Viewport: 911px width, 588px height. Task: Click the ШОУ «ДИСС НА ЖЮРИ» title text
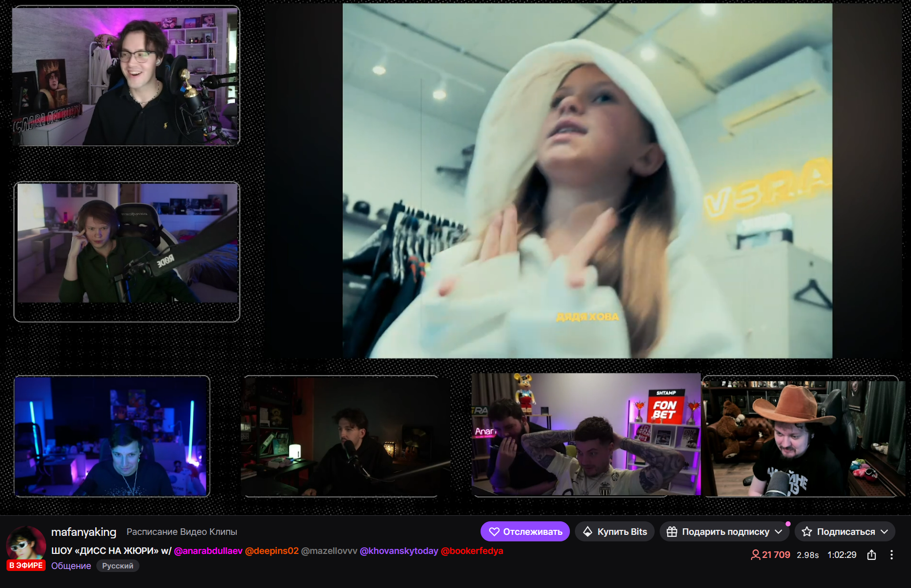pyautogui.click(x=105, y=551)
